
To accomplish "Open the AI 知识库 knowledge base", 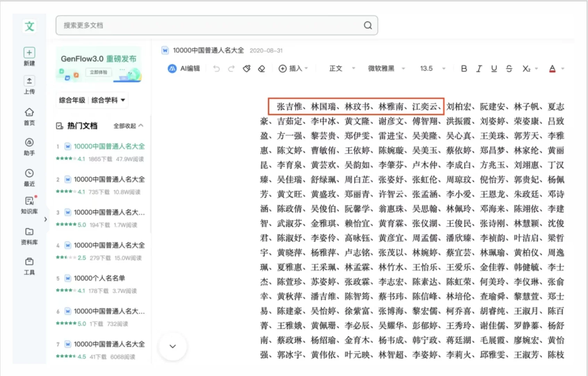I will [x=29, y=205].
